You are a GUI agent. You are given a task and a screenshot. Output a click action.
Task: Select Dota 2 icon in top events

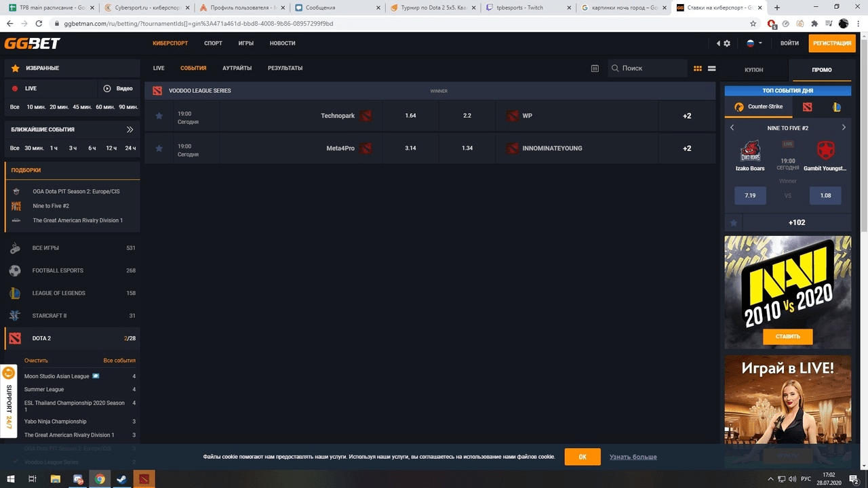[x=807, y=107]
